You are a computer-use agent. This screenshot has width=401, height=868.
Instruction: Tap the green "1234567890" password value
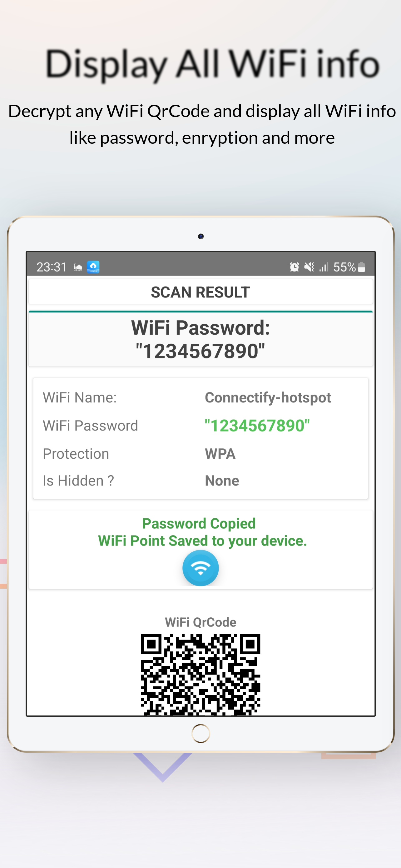[x=257, y=426]
